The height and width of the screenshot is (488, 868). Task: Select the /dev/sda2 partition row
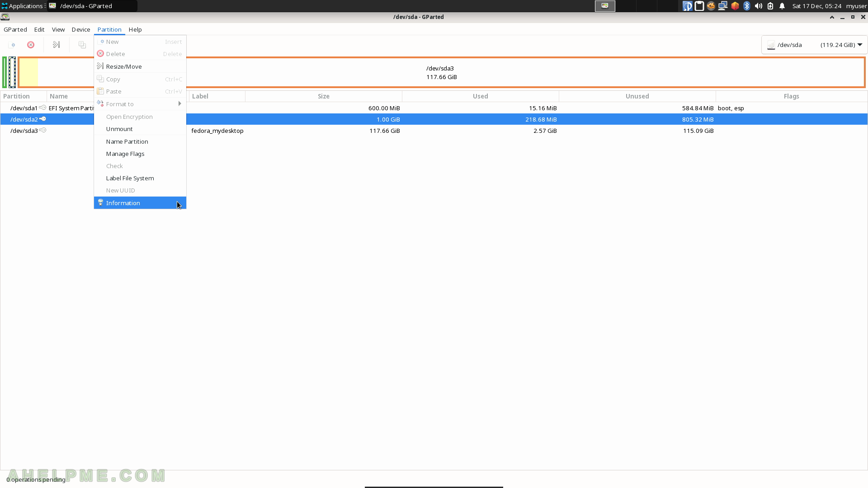434,119
